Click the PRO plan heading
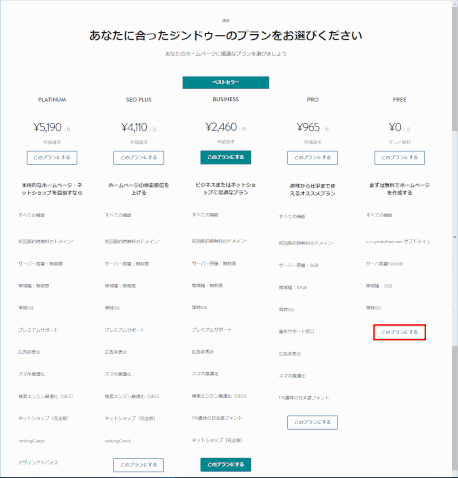Image resolution: width=458 pixels, height=478 pixels. pos(312,100)
